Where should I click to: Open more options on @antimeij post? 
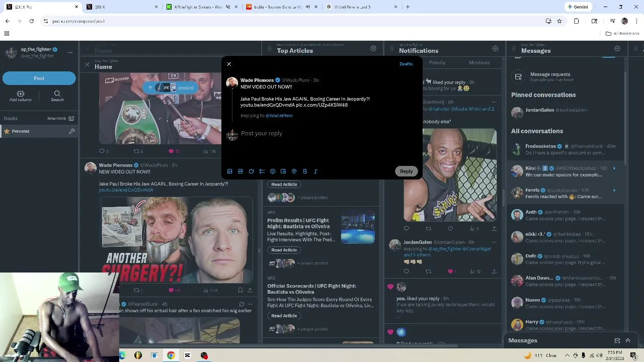pos(493,102)
